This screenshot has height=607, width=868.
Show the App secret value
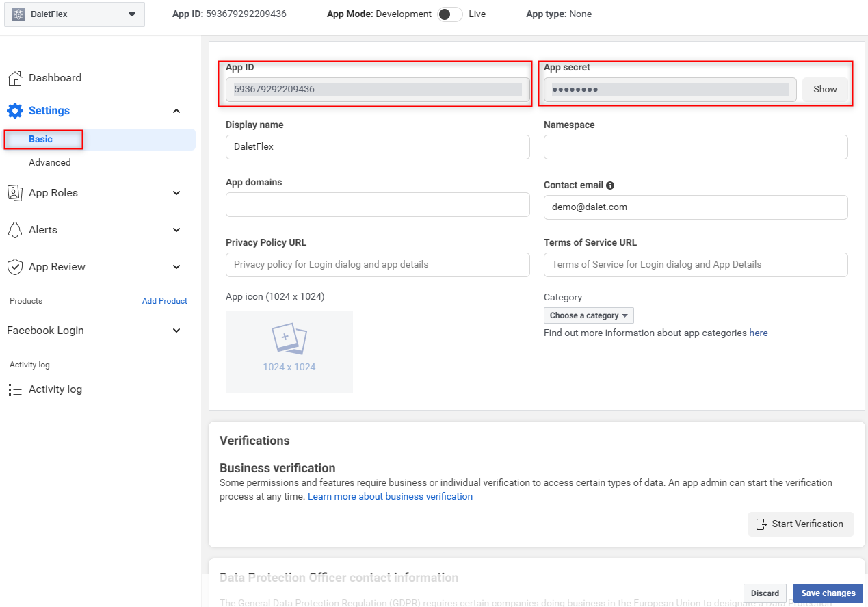(x=825, y=89)
